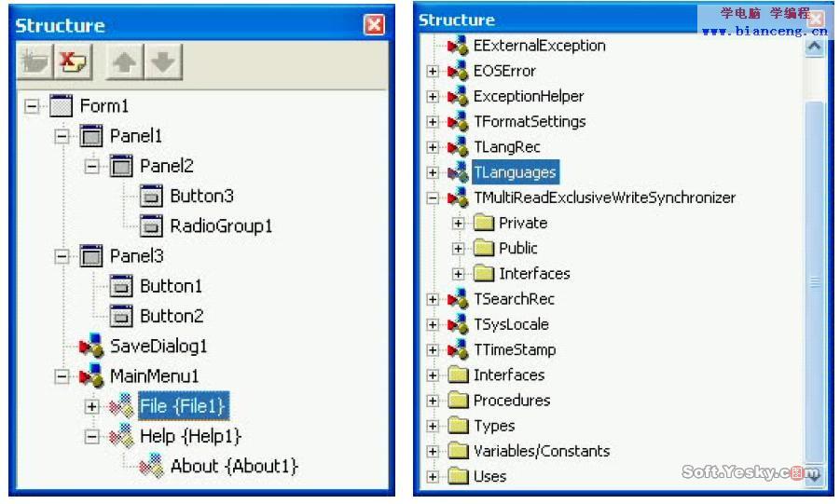Viewport: 840px width, 504px height.
Task: Click the File {File1} menu item icon
Action: (x=121, y=406)
